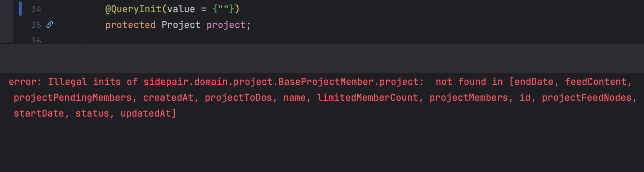
Task: Click line number 34 in the gutter
Action: 36,9
